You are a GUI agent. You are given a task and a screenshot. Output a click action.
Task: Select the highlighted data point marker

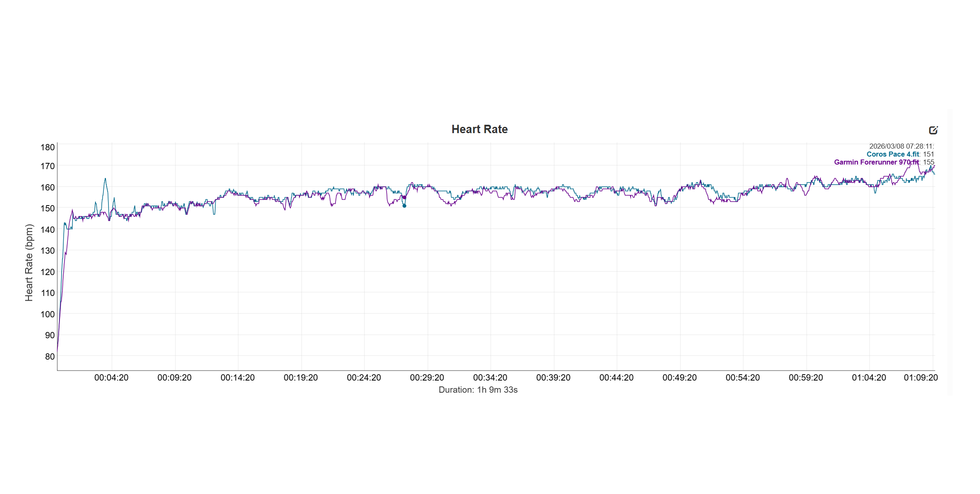pyautogui.click(x=405, y=198)
